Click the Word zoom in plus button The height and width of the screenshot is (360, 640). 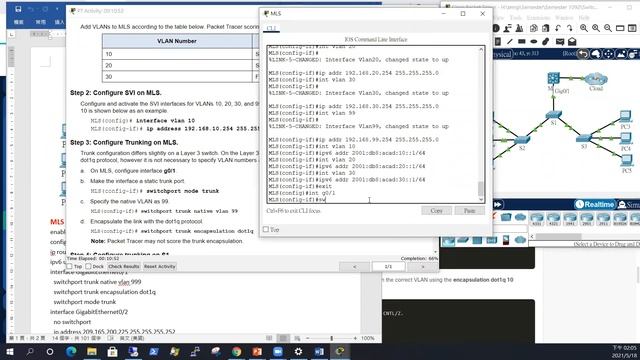point(355,338)
